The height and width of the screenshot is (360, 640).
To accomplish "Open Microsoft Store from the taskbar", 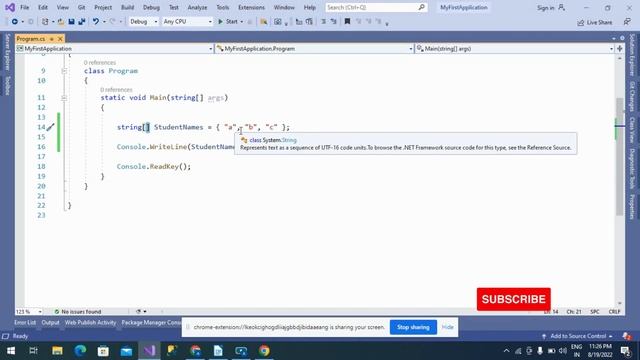I will pos(103,351).
